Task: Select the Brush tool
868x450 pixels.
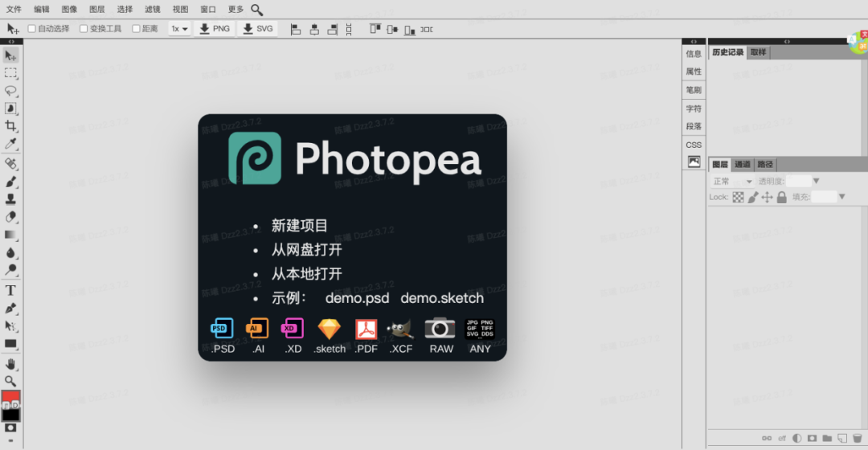Action: (x=10, y=182)
